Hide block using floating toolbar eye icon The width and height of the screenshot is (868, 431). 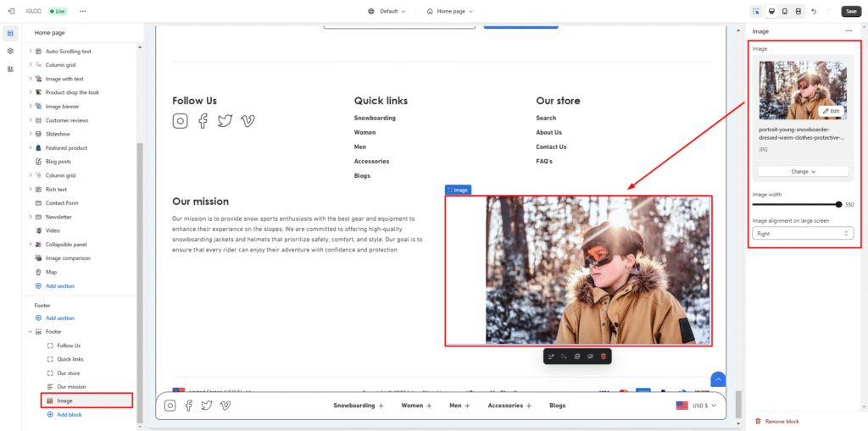click(x=591, y=356)
